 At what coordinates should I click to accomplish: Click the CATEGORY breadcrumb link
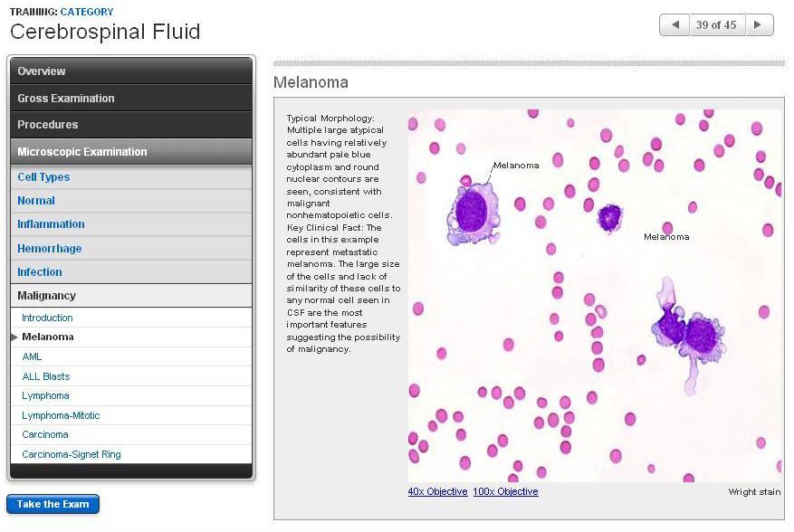click(87, 12)
